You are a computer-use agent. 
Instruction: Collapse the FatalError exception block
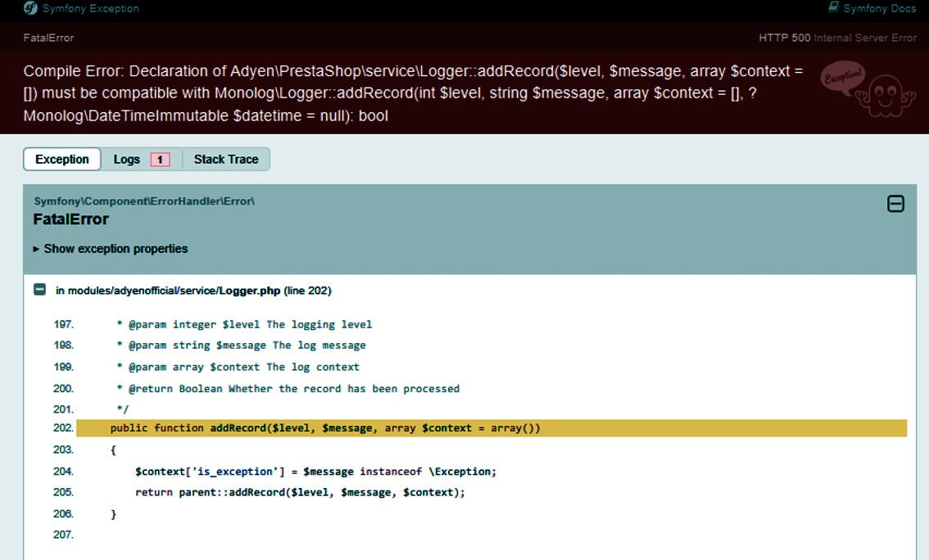895,204
